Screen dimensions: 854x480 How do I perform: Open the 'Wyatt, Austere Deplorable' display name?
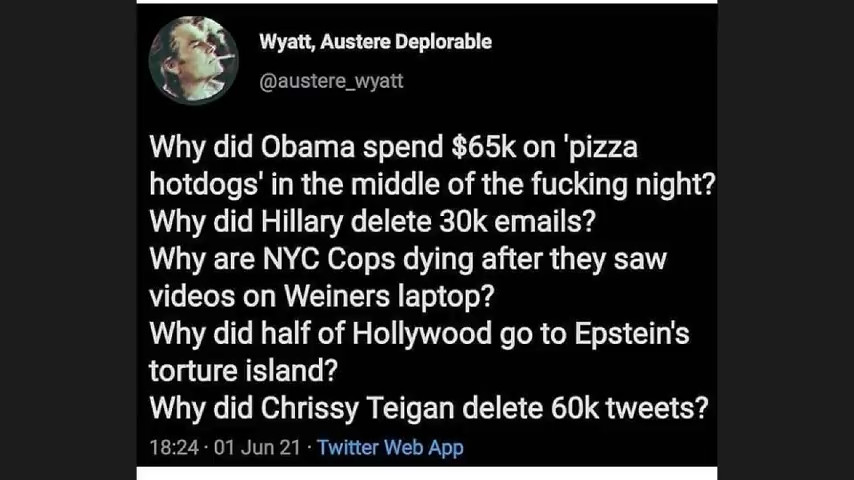[x=375, y=42]
